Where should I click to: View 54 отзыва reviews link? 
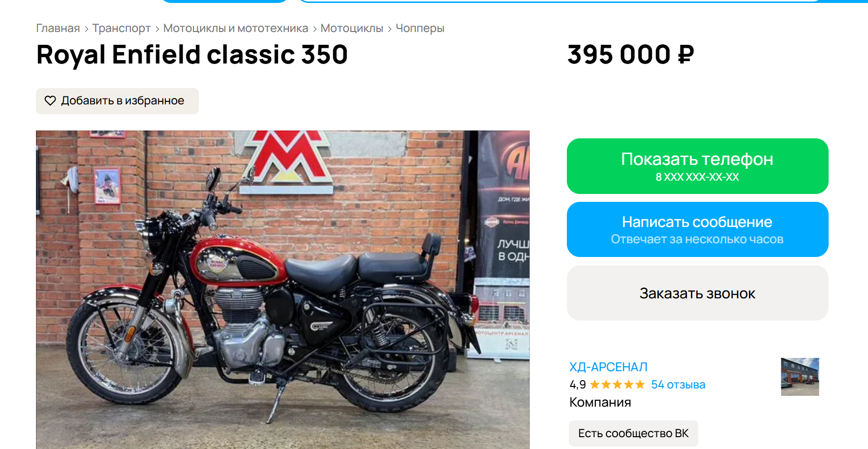click(678, 385)
